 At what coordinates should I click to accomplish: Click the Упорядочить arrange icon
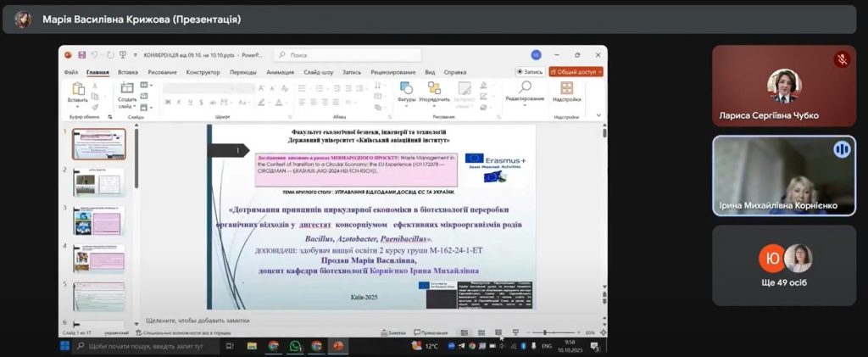434,92
